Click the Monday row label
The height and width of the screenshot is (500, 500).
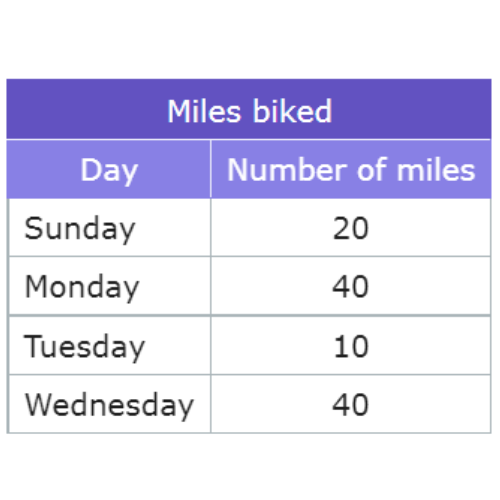pos(82,287)
